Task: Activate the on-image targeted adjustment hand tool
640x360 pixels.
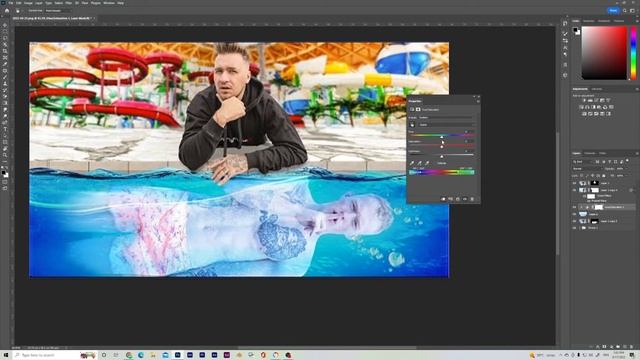Action: point(412,125)
